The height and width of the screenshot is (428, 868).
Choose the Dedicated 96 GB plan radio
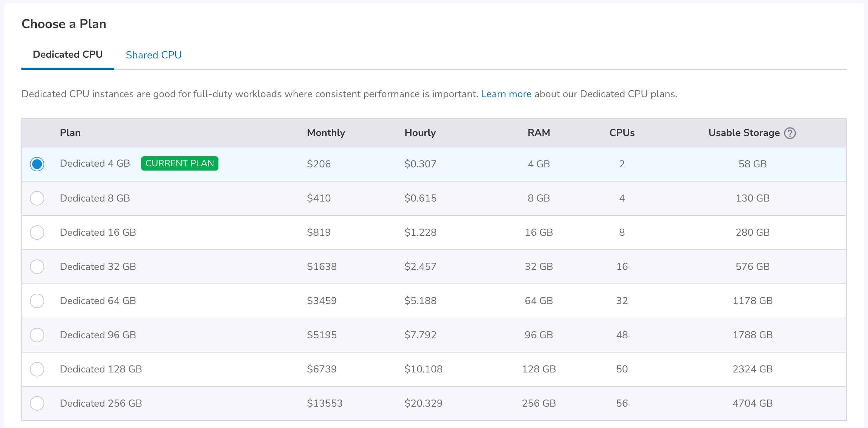point(37,335)
